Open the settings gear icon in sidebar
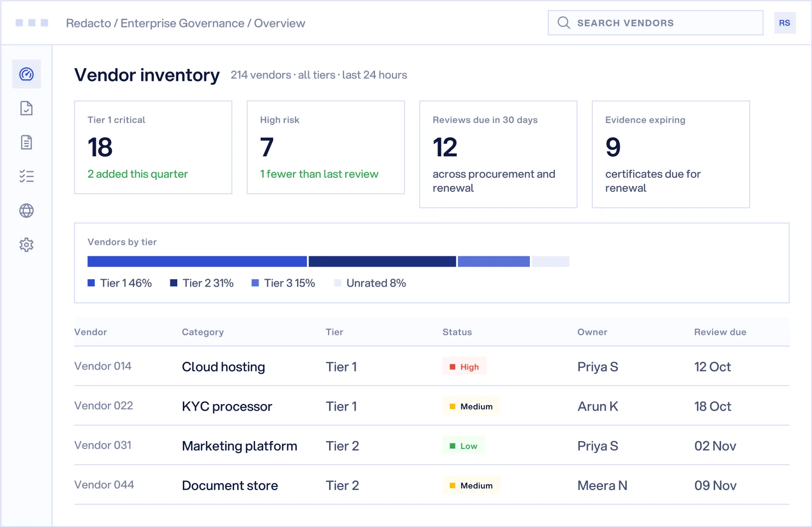Screen dimensions: 812x527 [26, 245]
